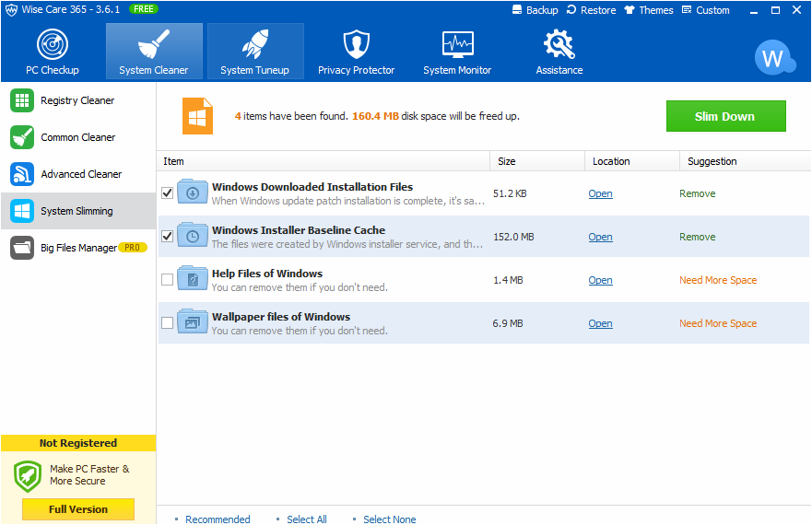812x525 pixels.
Task: Click the Recommended selection link
Action: [x=218, y=519]
